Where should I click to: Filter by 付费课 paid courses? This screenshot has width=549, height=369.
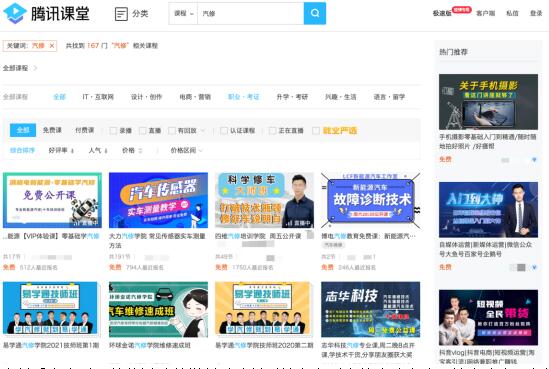point(84,130)
